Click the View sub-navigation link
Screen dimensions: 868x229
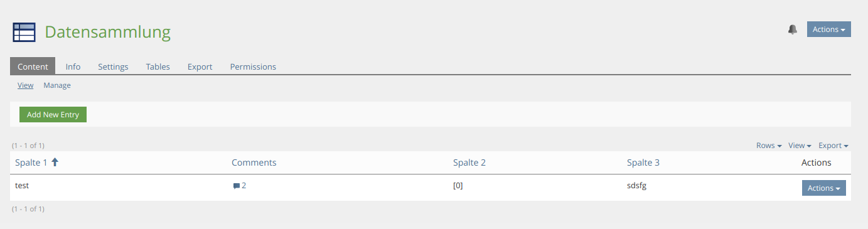(25, 85)
